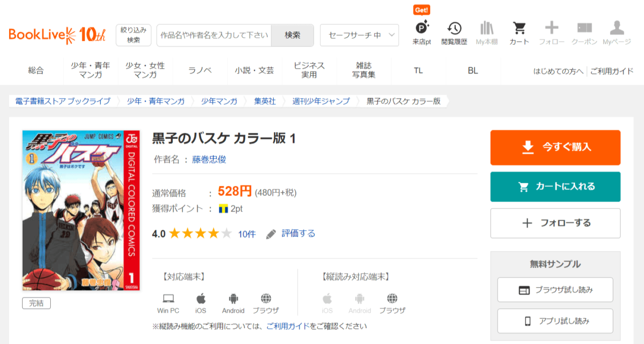Click the BookLive 10th logo

[x=57, y=35]
